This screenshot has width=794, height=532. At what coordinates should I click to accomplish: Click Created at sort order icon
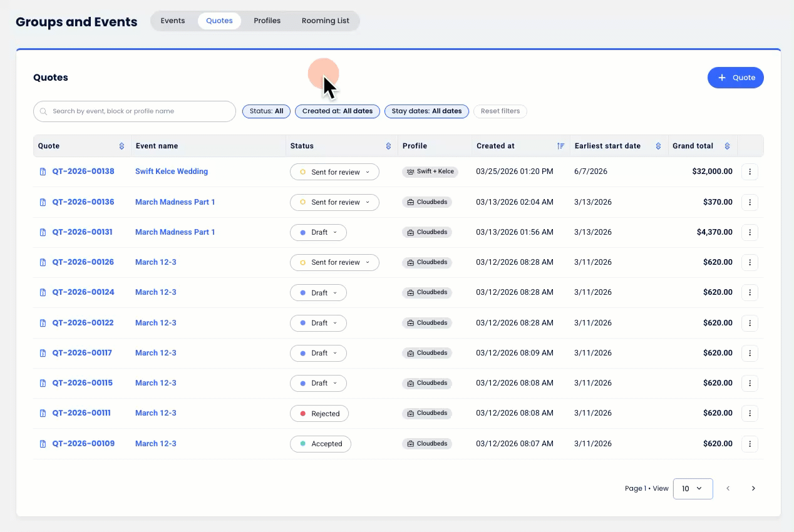pyautogui.click(x=560, y=146)
